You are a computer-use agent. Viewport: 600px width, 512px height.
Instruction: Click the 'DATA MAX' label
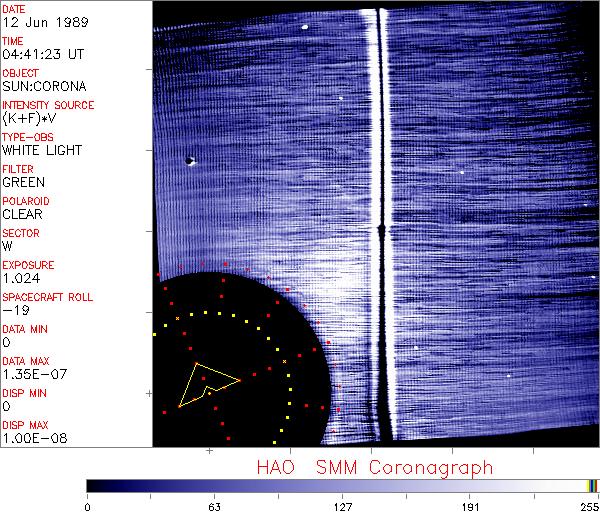26,361
